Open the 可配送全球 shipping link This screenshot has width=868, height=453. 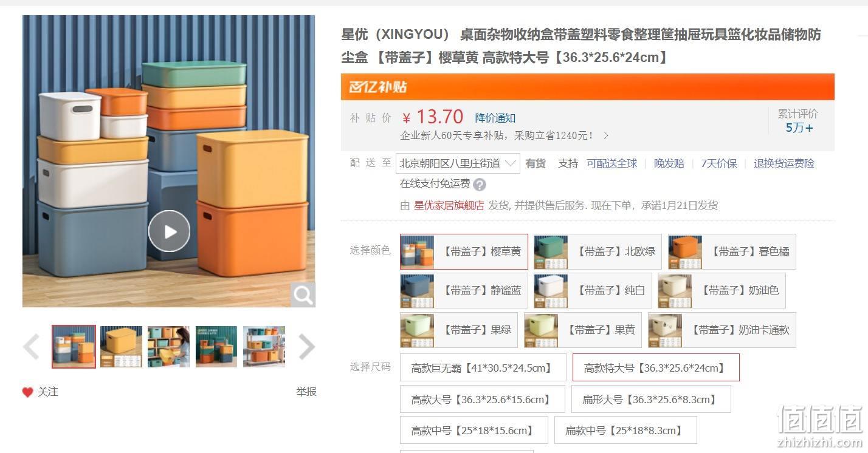pyautogui.click(x=612, y=163)
